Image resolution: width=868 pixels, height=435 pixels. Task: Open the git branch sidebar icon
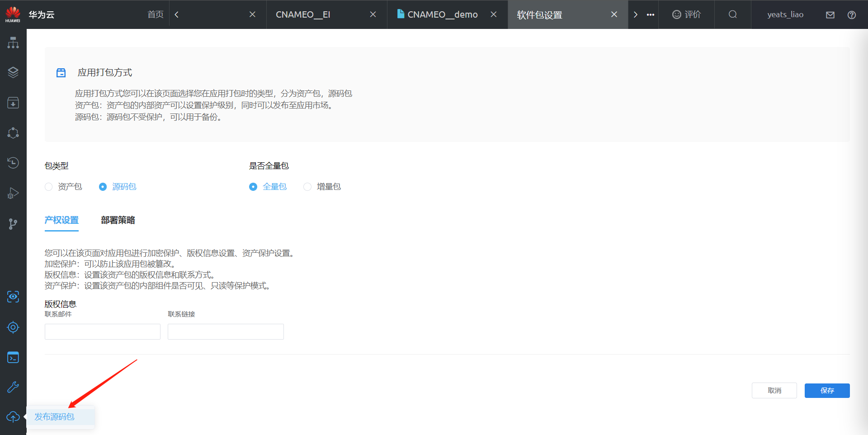pos(13,224)
